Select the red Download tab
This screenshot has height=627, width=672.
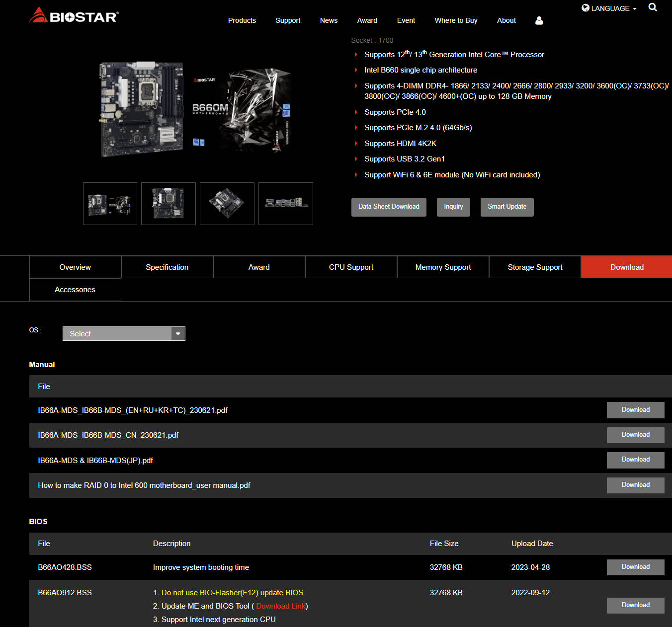point(626,267)
